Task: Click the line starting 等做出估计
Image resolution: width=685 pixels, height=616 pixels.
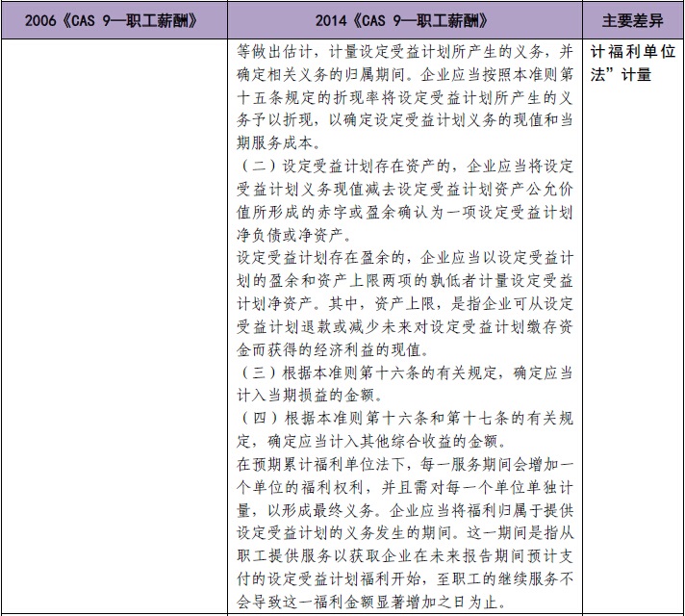Action: [x=404, y=52]
